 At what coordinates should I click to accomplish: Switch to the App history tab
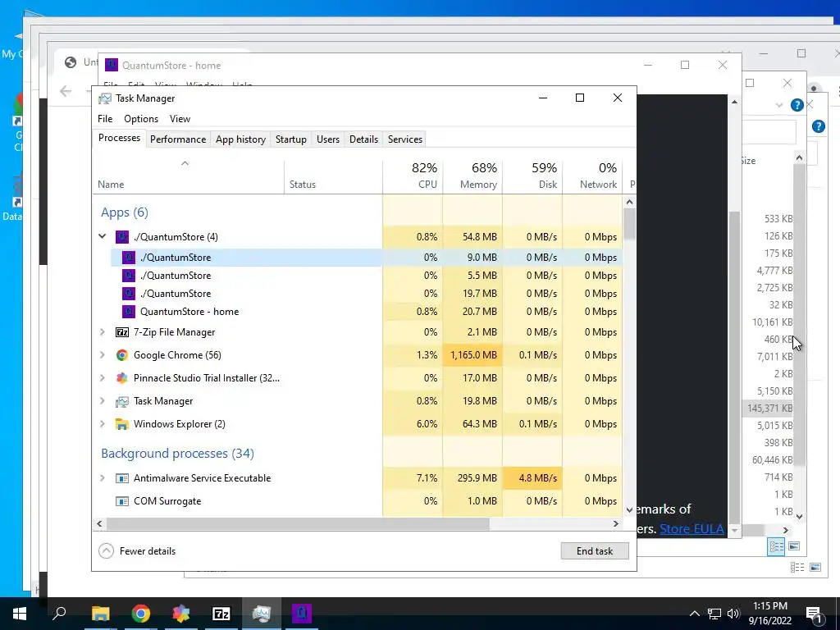(x=240, y=139)
